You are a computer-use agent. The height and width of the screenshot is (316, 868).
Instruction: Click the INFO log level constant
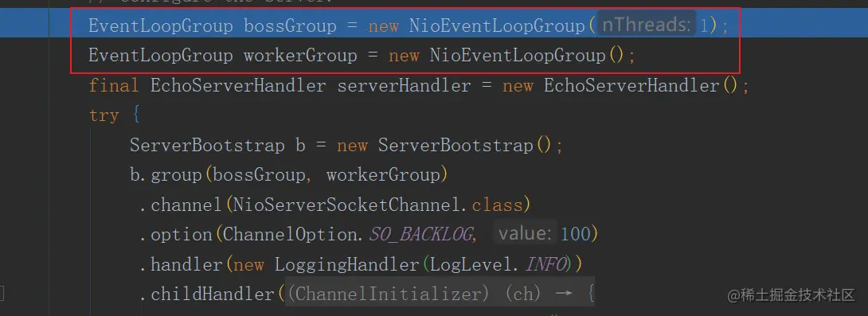point(545,264)
